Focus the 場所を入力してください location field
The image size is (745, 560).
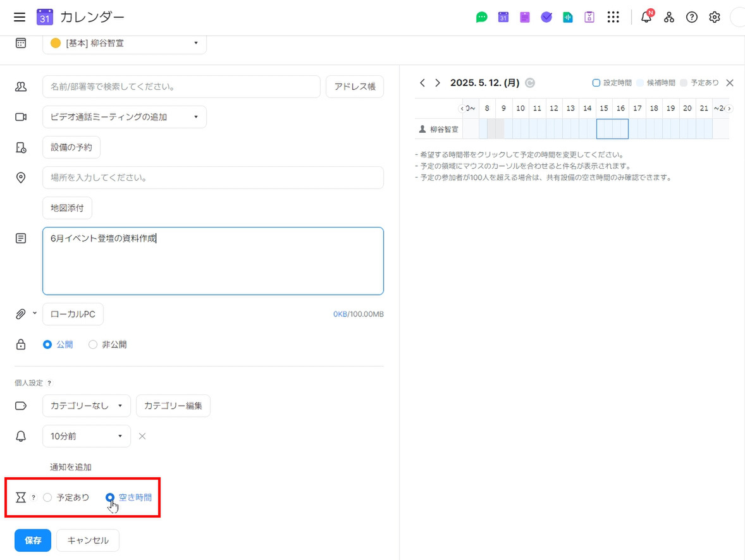tap(213, 178)
